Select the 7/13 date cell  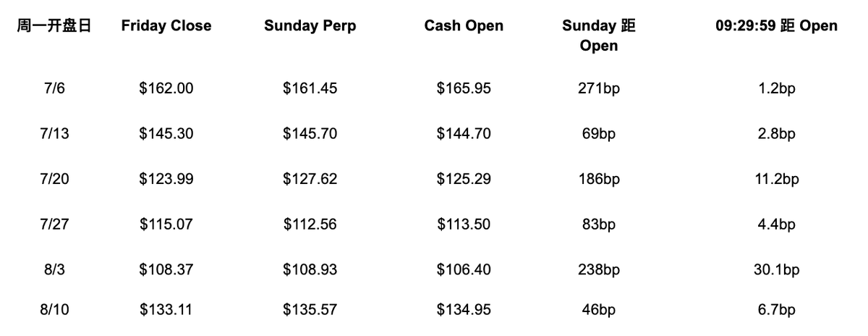tap(55, 134)
